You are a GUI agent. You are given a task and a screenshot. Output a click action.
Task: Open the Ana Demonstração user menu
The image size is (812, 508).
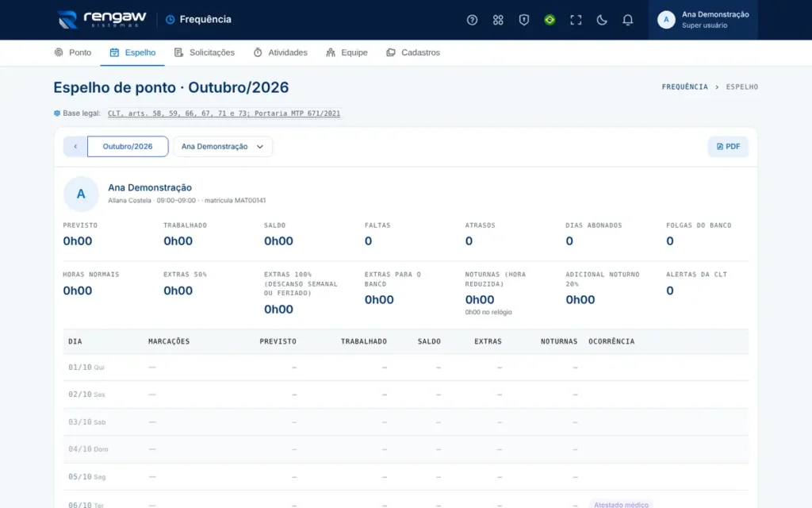tap(703, 20)
